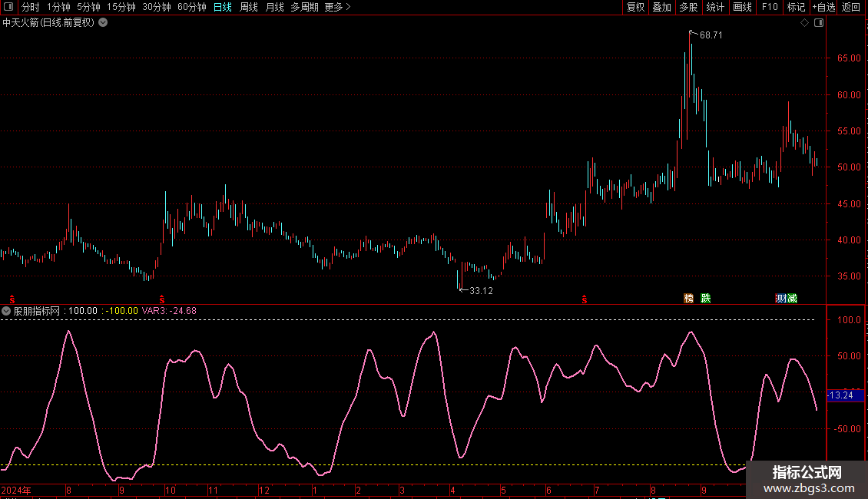Viewport: 868px width, 499px height.
Task: Toggle the right panel icon beside diamond
Action: (x=819, y=23)
